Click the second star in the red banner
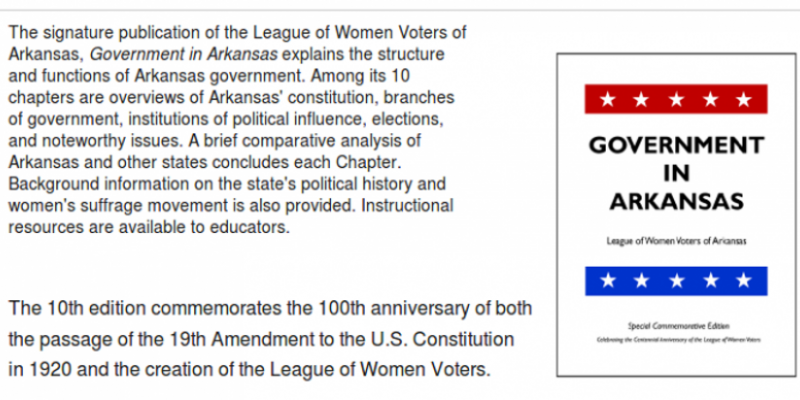Image resolution: width=800 pixels, height=400 pixels. [x=641, y=100]
